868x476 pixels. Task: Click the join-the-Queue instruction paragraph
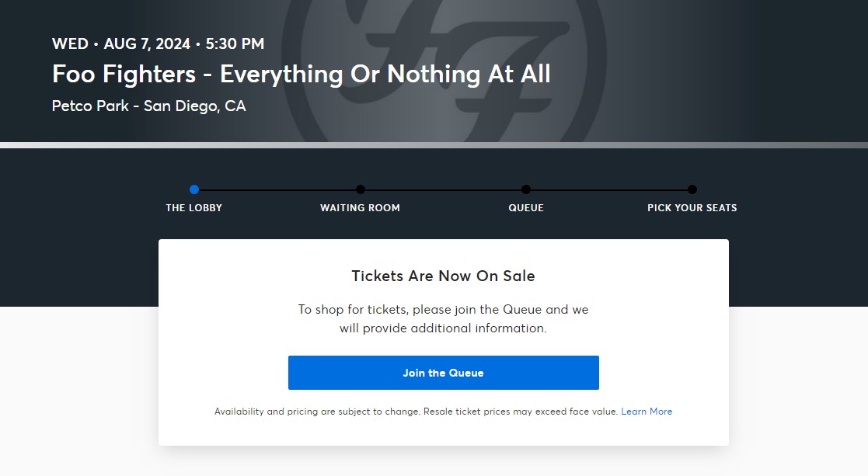(x=443, y=318)
